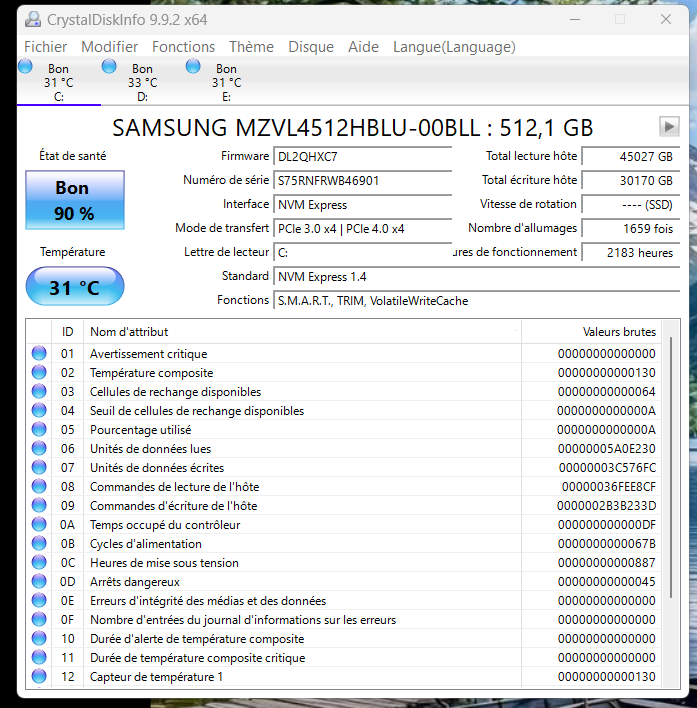Click status orb of Cycles d'alimentation row
Image resolution: width=697 pixels, height=708 pixels.
tap(39, 543)
